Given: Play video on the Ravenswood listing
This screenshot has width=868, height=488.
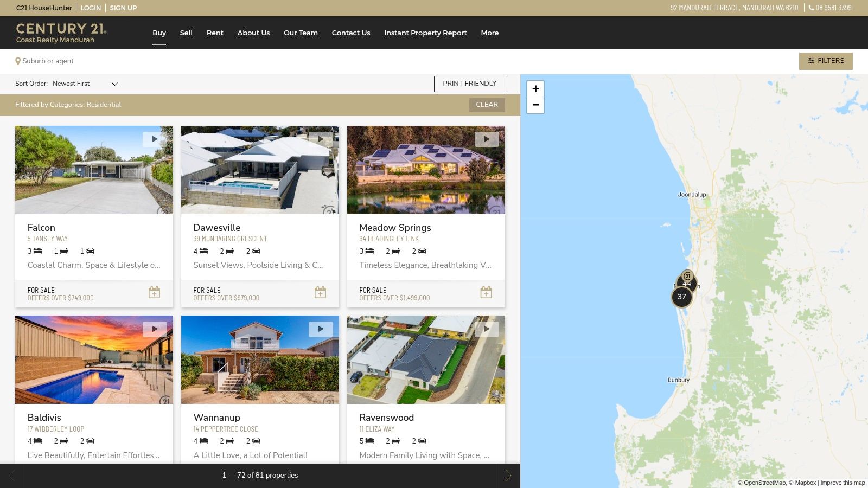Looking at the screenshot, I should coord(487,329).
